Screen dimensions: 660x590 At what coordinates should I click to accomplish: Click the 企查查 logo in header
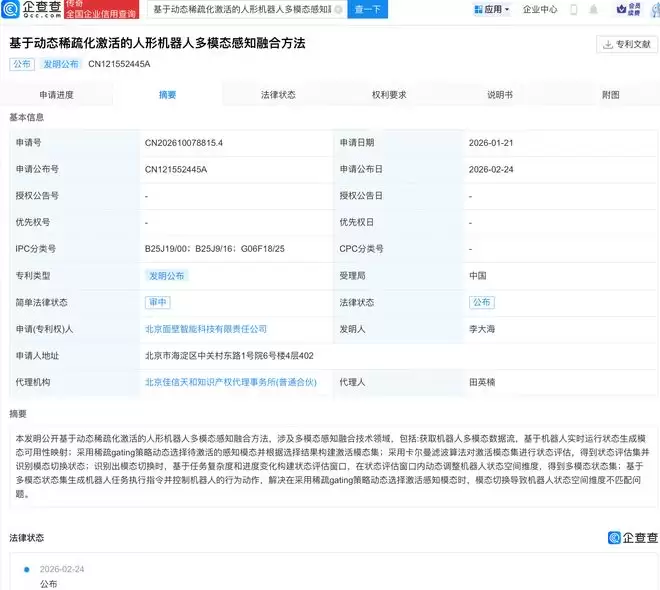pyautogui.click(x=32, y=9)
